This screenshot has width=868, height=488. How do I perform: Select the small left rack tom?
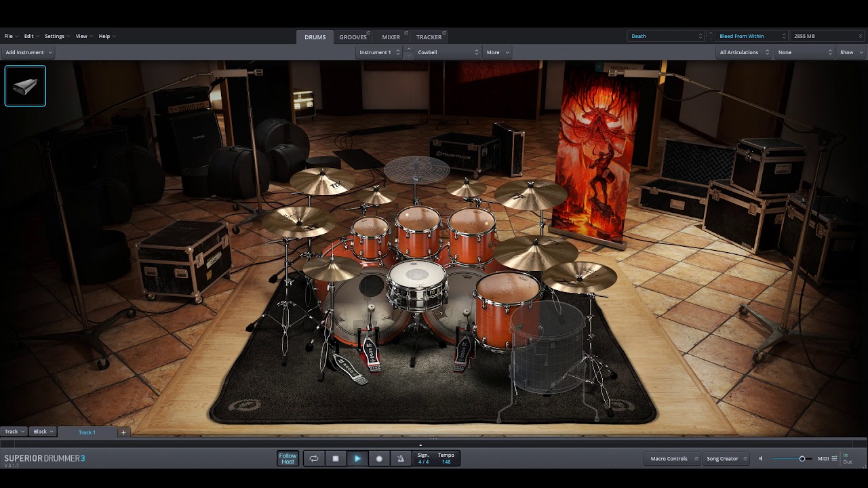371,237
